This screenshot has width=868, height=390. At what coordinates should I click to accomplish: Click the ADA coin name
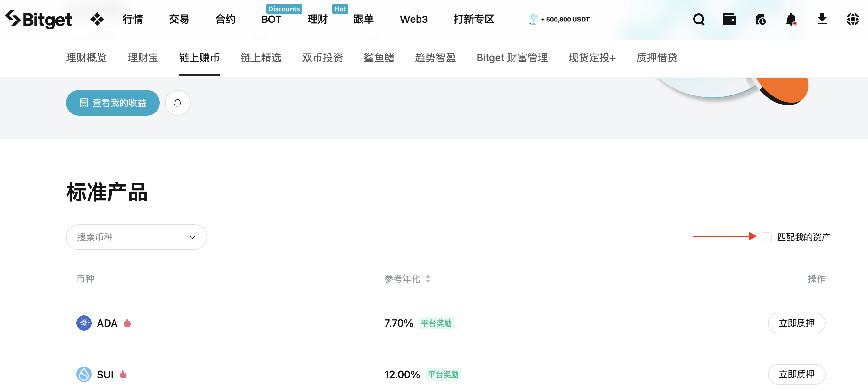point(107,323)
